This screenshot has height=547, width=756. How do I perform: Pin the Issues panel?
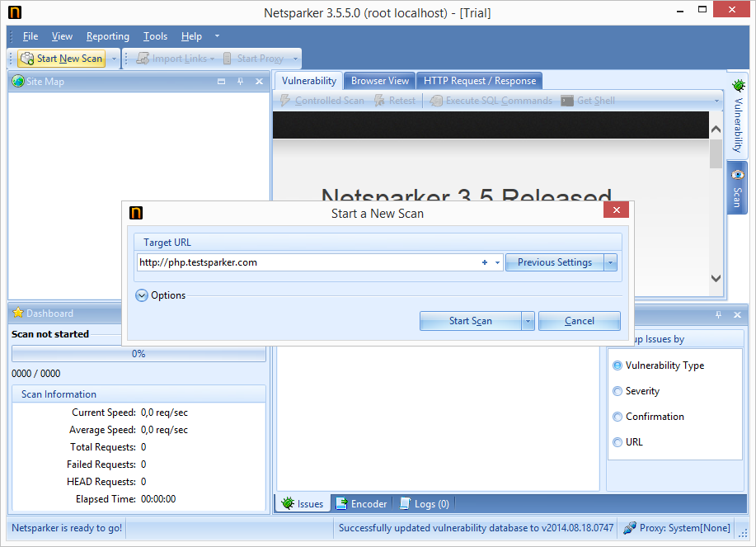[718, 314]
